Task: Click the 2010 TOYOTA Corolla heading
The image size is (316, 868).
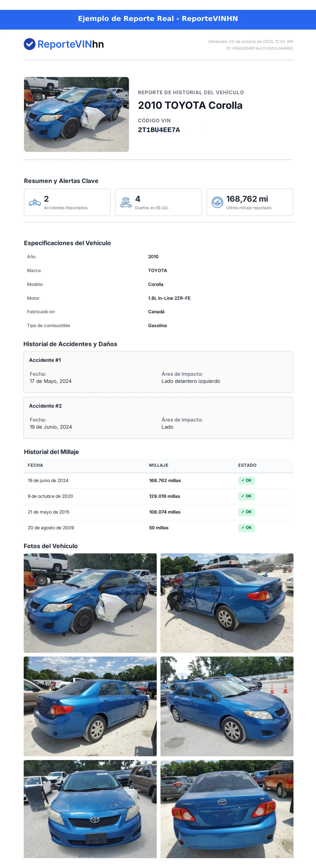Action: click(x=190, y=106)
